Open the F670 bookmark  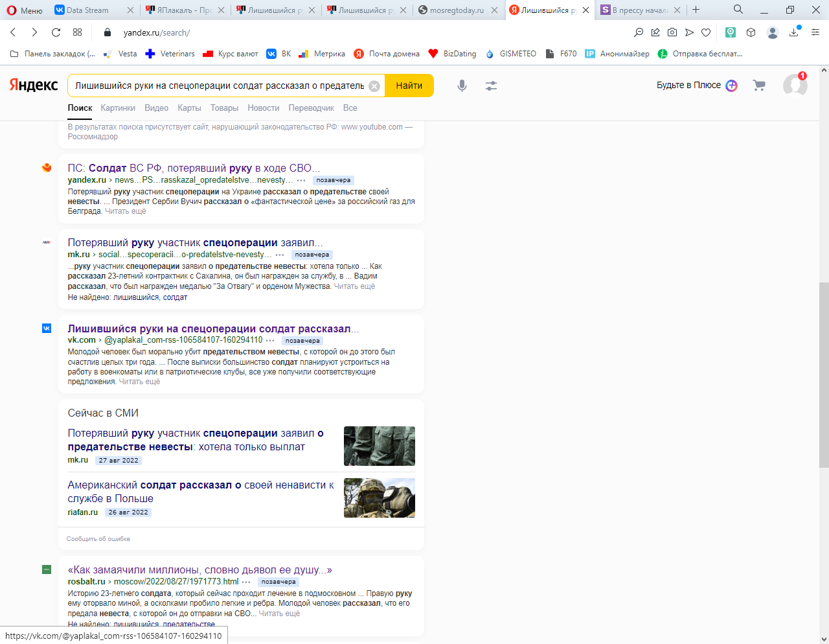pyautogui.click(x=561, y=54)
